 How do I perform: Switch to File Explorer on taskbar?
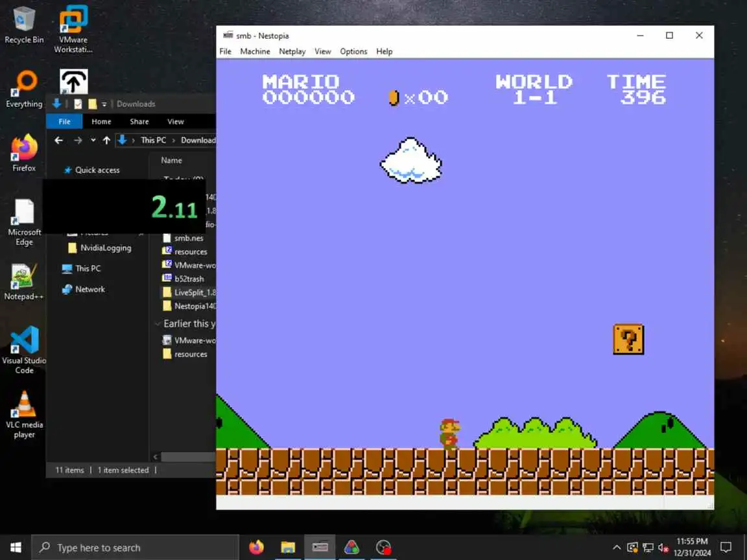(288, 548)
